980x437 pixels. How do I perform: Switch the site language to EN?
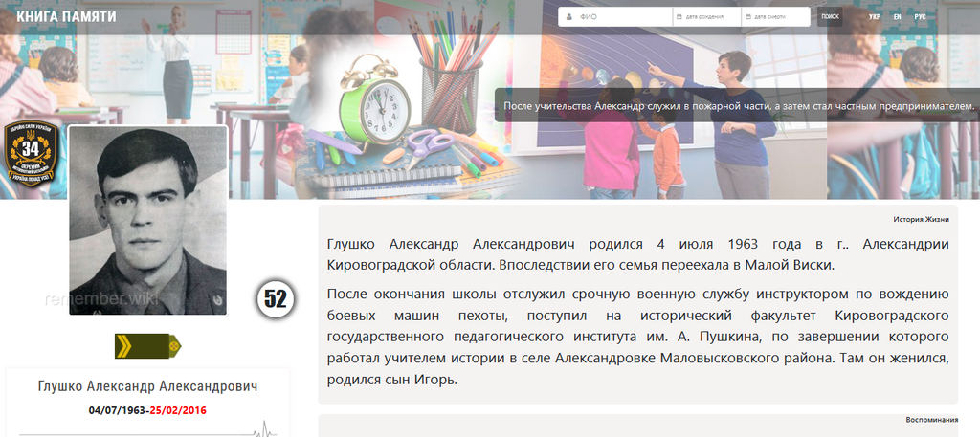pyautogui.click(x=897, y=17)
